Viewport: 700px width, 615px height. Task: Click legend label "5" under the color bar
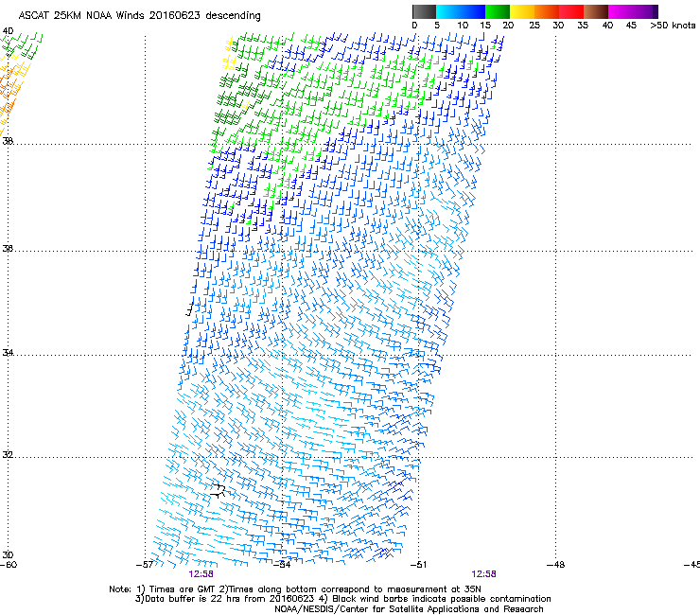pyautogui.click(x=437, y=26)
